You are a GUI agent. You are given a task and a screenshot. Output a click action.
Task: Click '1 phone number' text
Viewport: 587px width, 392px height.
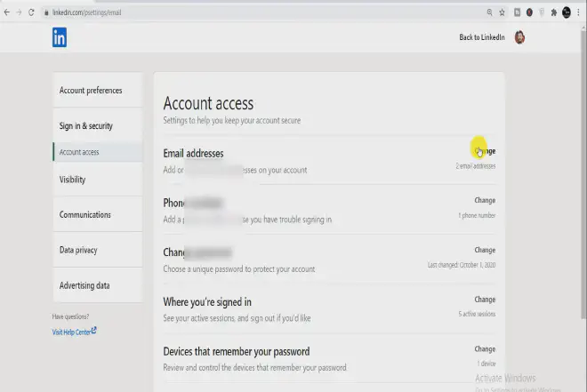point(477,215)
